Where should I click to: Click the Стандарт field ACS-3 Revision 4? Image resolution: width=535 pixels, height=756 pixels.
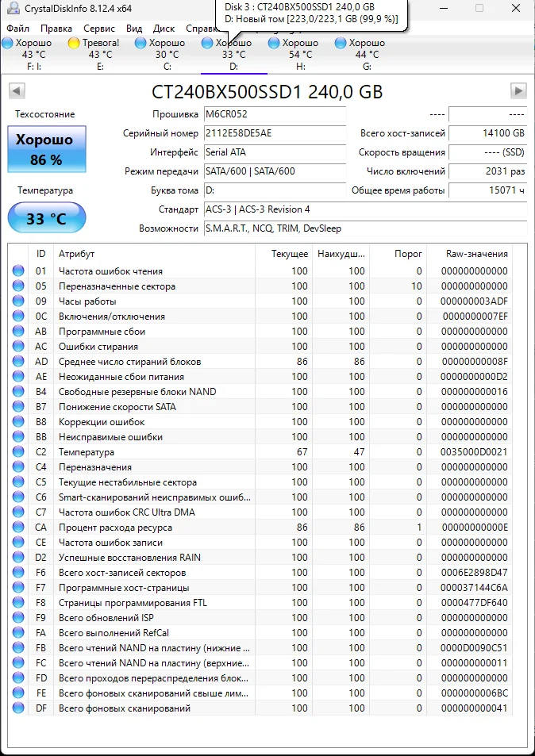366,209
